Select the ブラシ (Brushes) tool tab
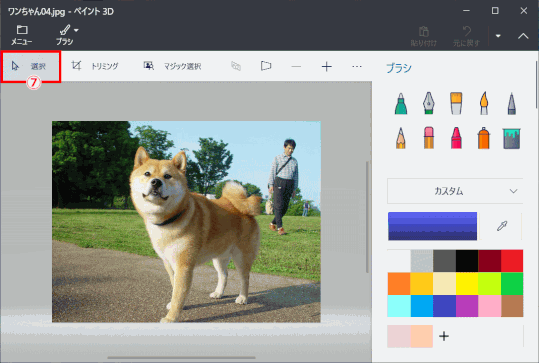539x363 pixels. click(64, 35)
